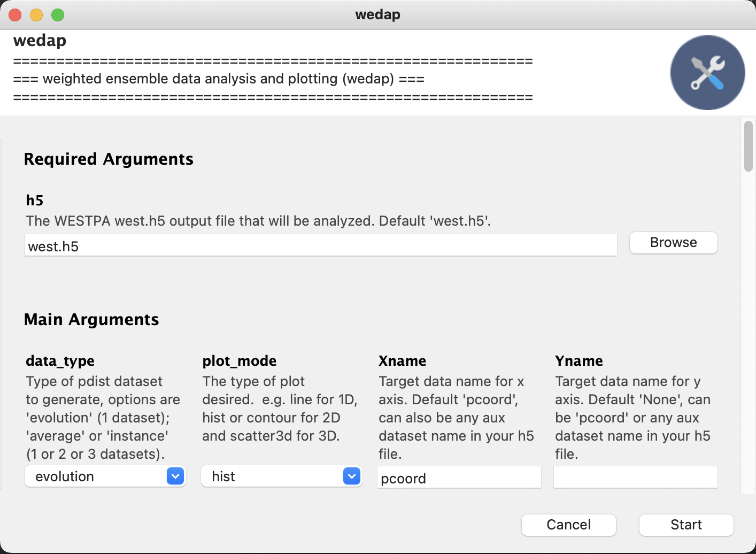The width and height of the screenshot is (756, 554).
Task: Click inside the west.h5 file path field
Action: pos(320,245)
